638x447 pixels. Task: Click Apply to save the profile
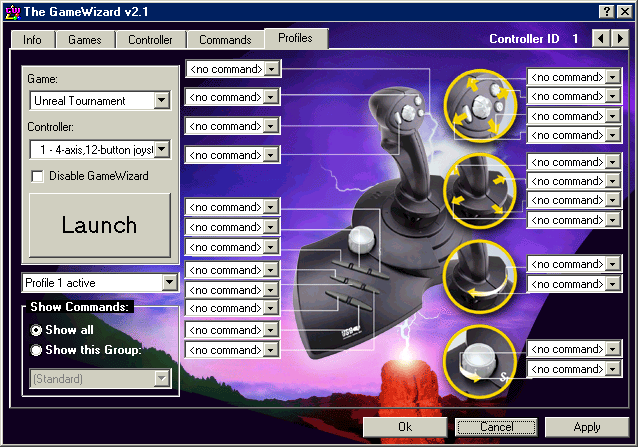point(587,427)
